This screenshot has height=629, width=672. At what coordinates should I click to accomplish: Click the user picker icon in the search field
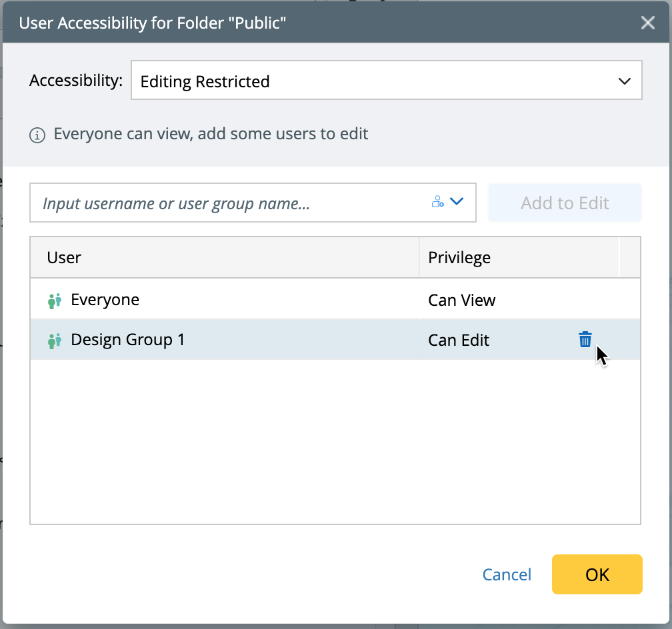pos(437,202)
